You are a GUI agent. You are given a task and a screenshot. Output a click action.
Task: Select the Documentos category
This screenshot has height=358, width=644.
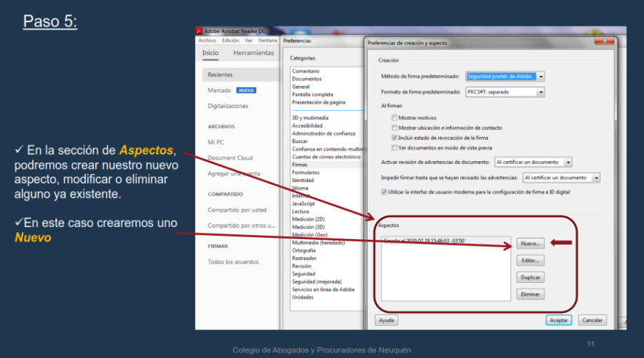click(x=307, y=79)
